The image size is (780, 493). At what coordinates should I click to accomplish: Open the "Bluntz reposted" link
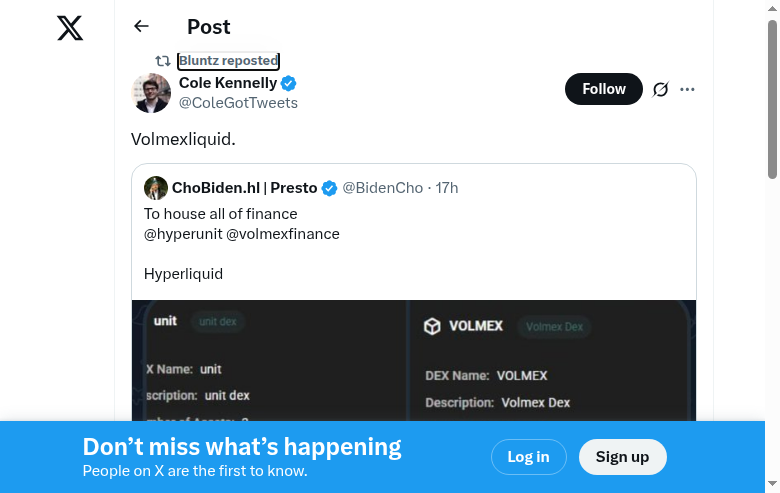pos(228,61)
